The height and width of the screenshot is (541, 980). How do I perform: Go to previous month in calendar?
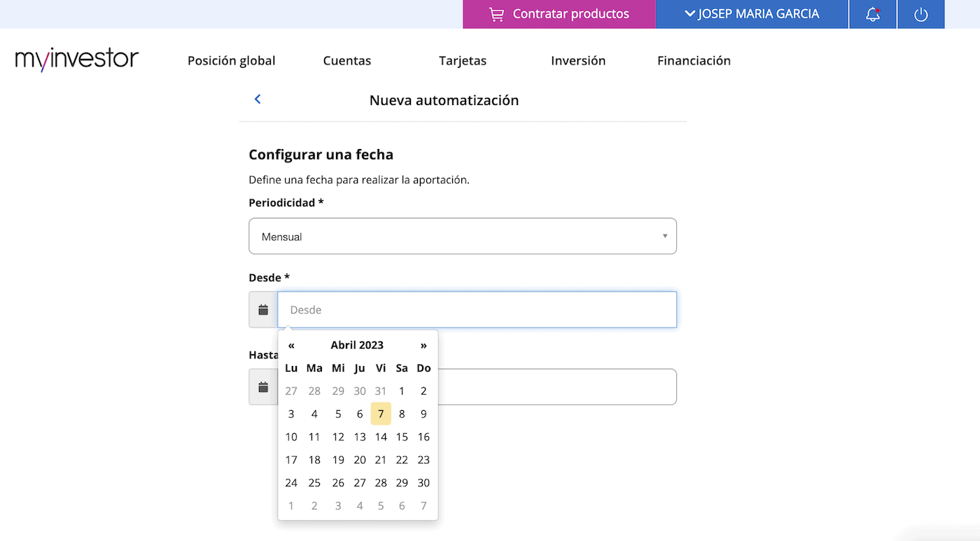291,345
